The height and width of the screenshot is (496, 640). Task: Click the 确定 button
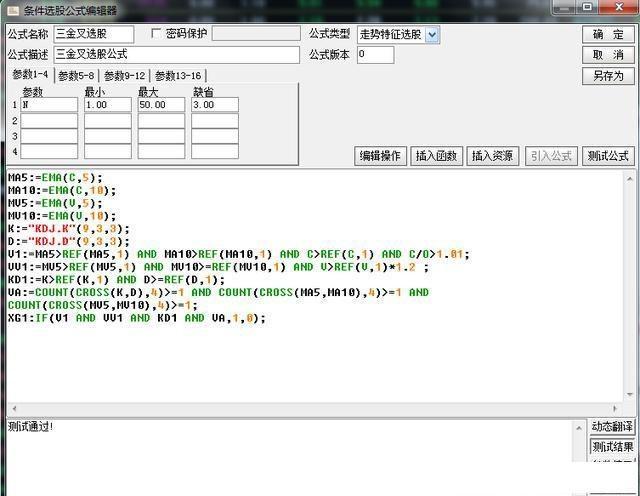point(608,34)
